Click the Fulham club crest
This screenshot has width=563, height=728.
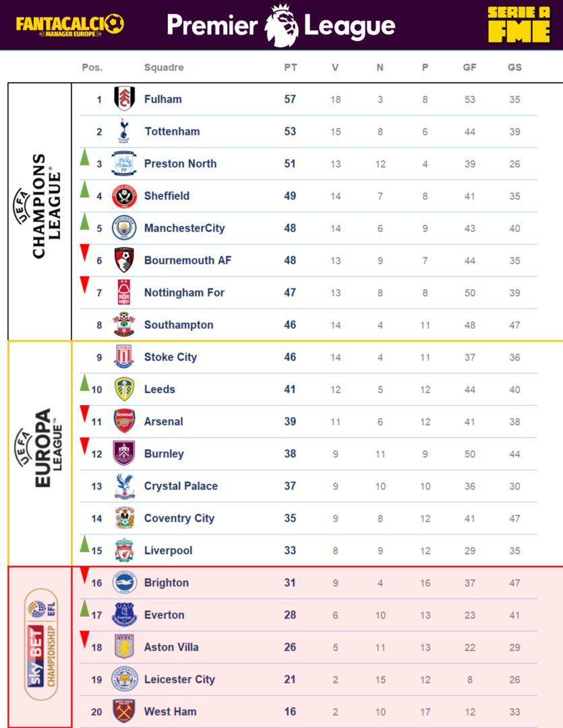(x=124, y=99)
